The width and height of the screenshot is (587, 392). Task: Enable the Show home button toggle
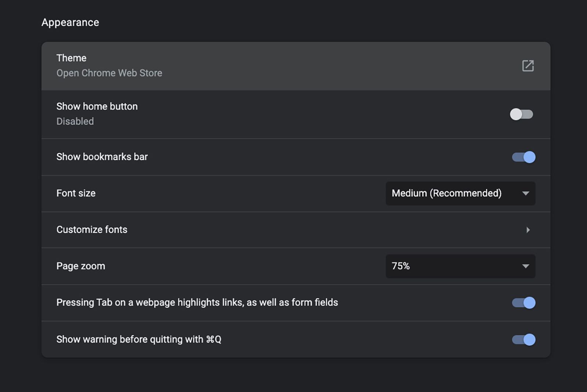[x=521, y=114]
